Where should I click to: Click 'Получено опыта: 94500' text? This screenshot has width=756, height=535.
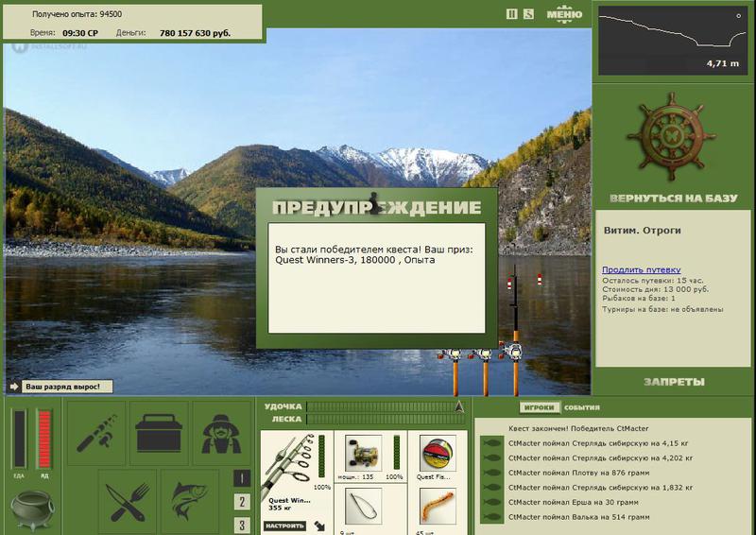pyautogui.click(x=77, y=14)
